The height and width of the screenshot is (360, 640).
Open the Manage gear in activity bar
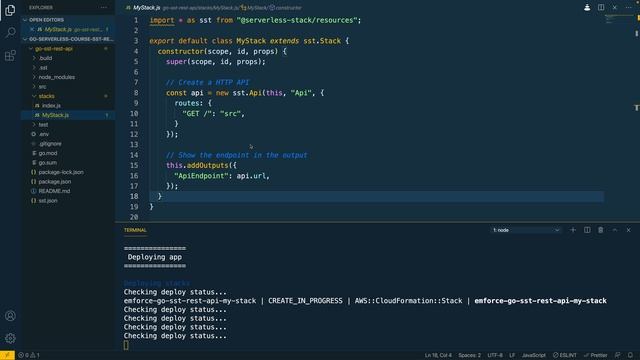tap(10, 338)
